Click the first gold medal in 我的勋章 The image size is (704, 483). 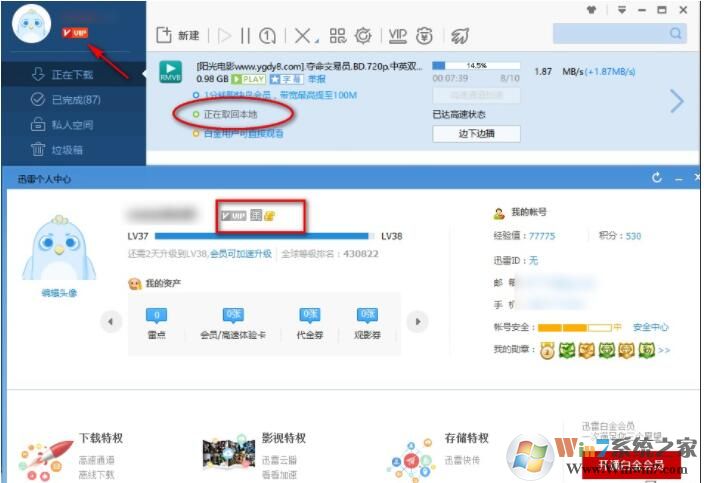pyautogui.click(x=546, y=350)
